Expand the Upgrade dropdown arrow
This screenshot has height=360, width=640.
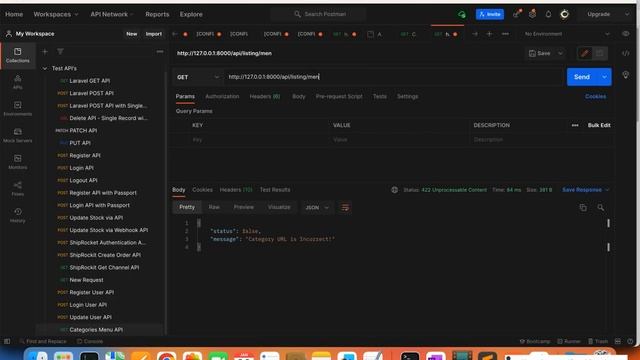(627, 14)
